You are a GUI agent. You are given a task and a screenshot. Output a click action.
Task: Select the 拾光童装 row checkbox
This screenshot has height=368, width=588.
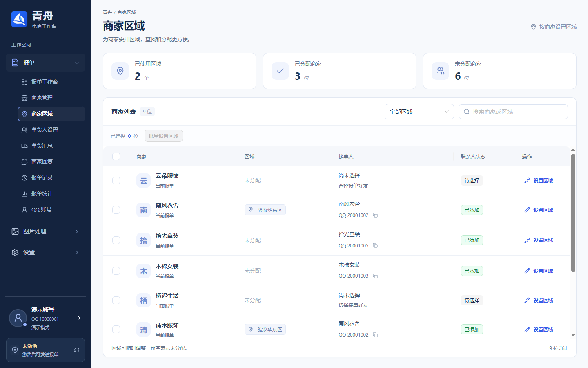coord(116,240)
